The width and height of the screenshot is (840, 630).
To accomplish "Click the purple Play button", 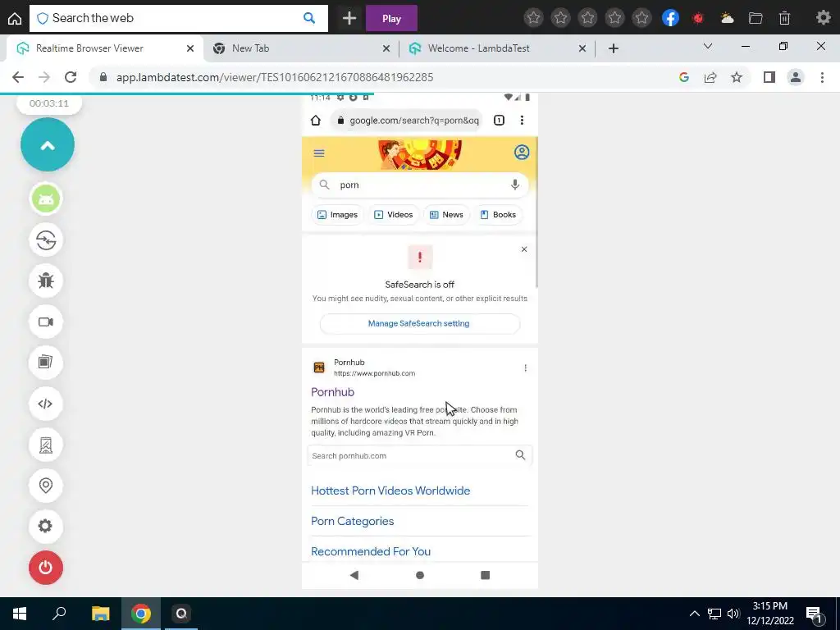I will tap(391, 19).
